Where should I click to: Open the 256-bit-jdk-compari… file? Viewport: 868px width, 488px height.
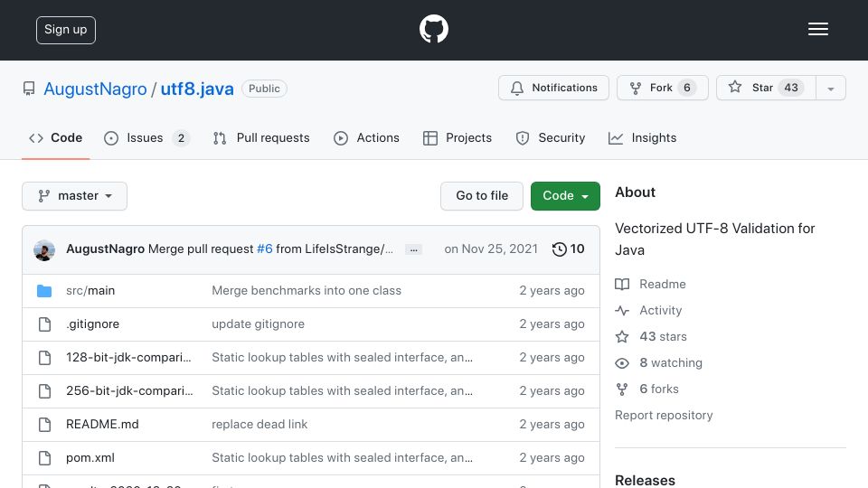click(x=129, y=390)
